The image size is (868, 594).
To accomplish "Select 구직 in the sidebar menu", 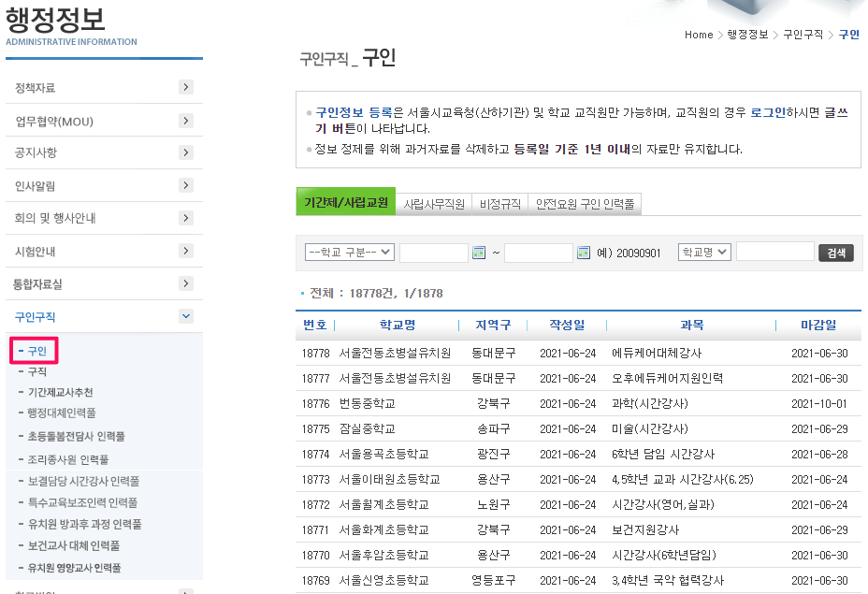I will 39,369.
